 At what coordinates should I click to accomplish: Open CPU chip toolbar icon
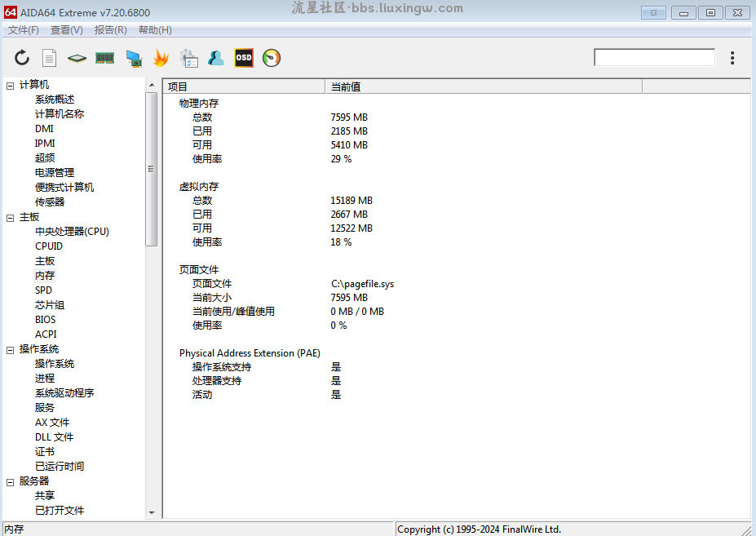click(x=77, y=59)
